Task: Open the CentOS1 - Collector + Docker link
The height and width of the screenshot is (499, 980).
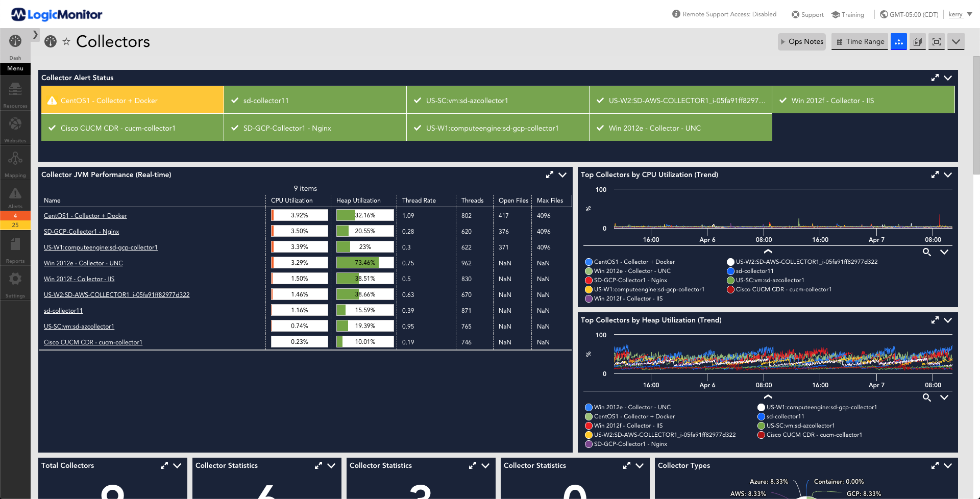Action: tap(85, 215)
